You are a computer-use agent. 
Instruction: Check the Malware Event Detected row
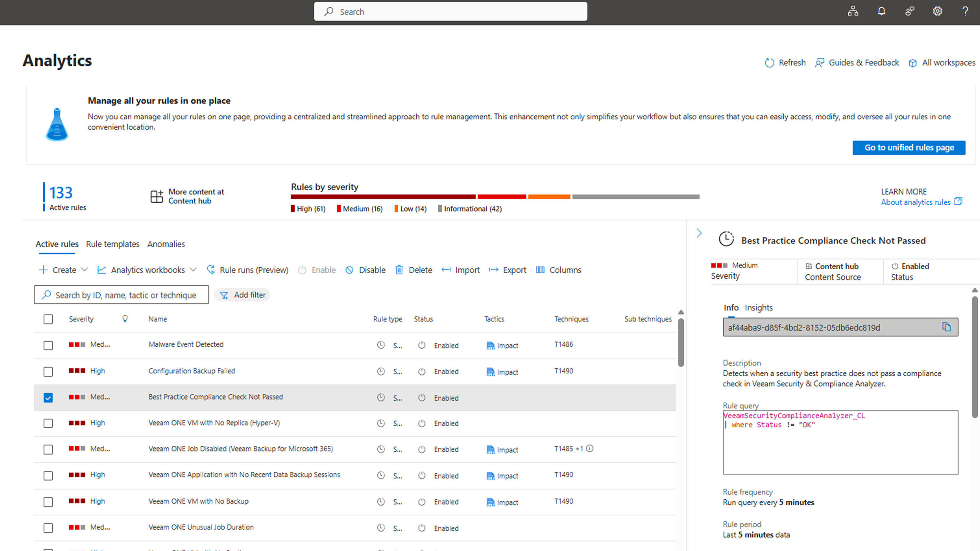(48, 346)
